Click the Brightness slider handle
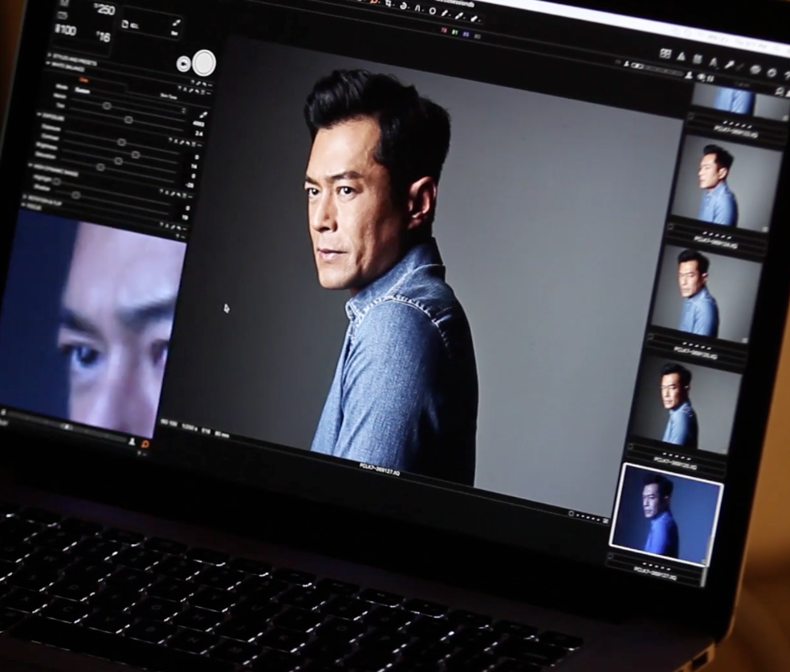Image resolution: width=790 pixels, height=672 pixels. tap(118, 161)
